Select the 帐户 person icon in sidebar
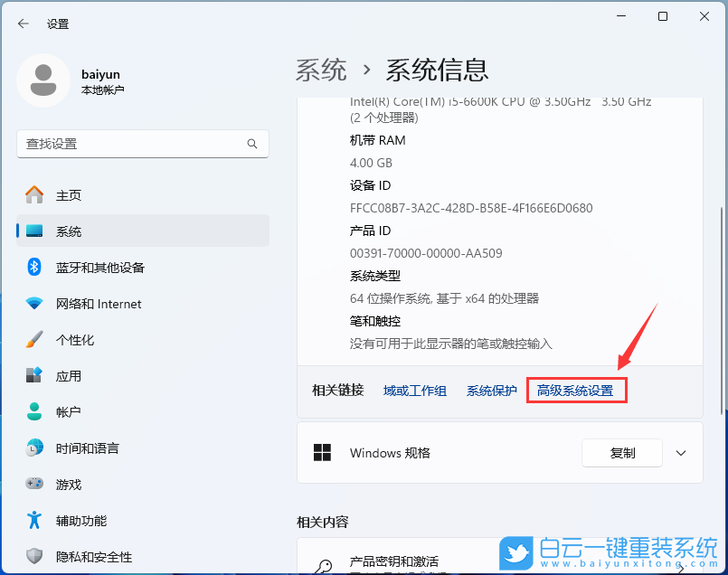This screenshot has width=728, height=575. (33, 411)
